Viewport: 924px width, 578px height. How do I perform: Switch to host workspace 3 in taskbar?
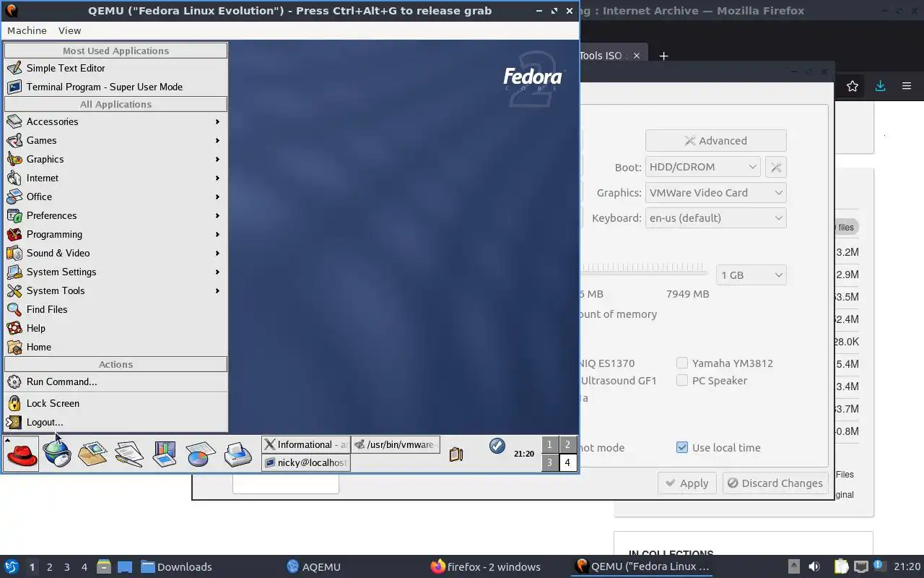(67, 567)
